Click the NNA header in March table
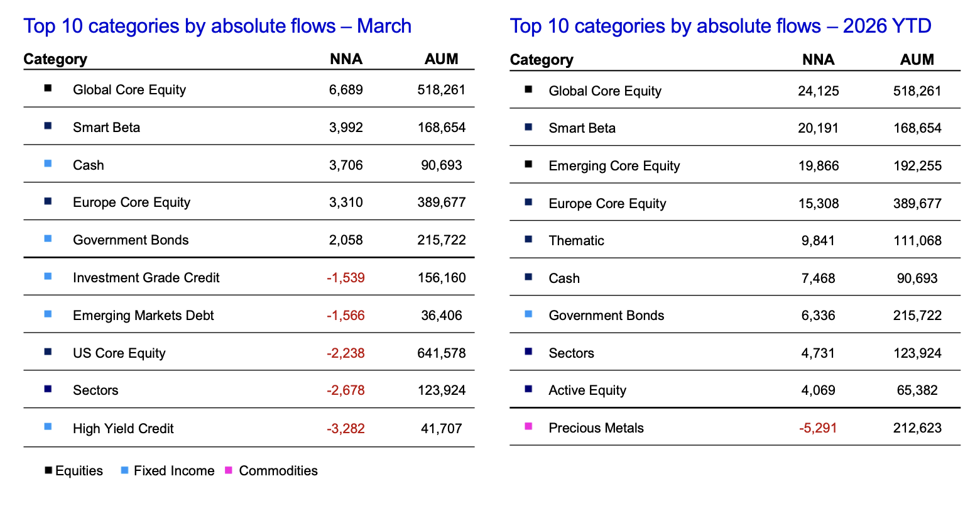 click(x=346, y=59)
